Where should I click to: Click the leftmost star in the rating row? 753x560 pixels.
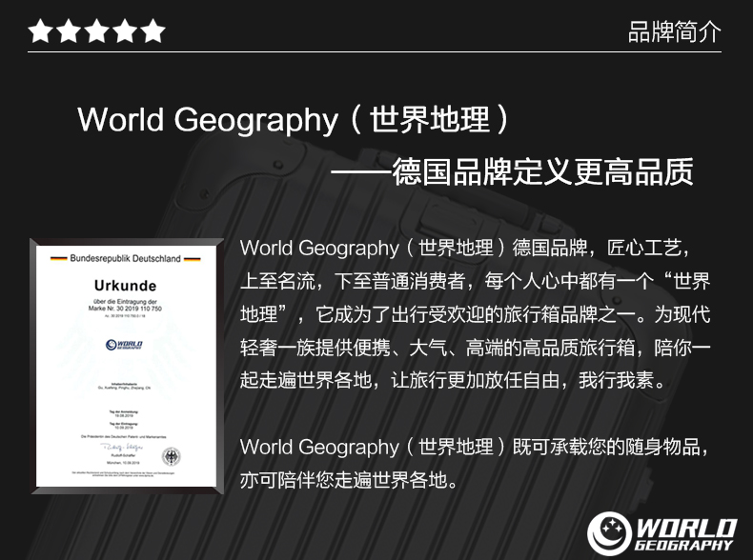[41, 31]
